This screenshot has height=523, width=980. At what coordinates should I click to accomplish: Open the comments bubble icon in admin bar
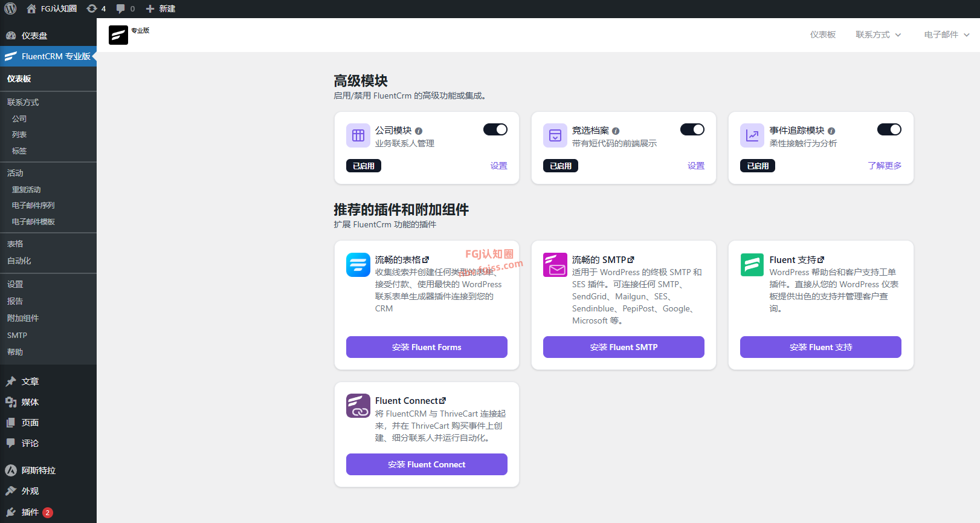(x=121, y=8)
